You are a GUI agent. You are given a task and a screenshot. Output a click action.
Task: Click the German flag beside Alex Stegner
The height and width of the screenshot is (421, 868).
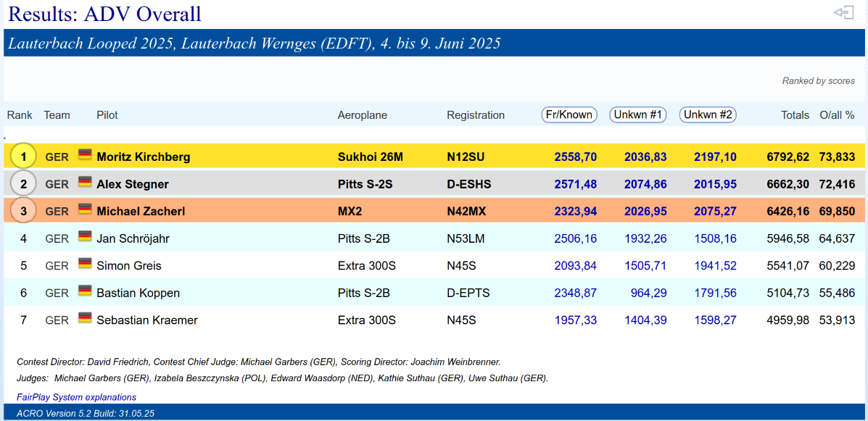point(85,181)
